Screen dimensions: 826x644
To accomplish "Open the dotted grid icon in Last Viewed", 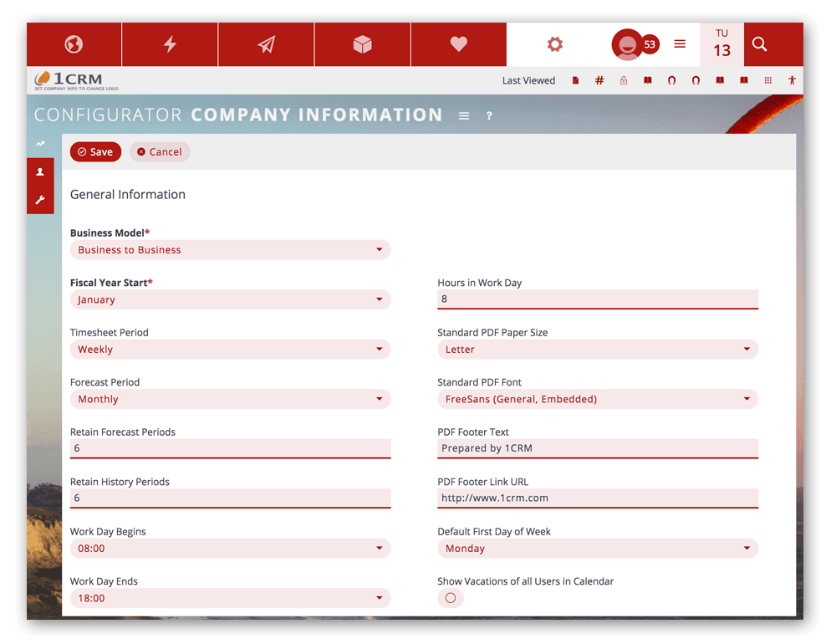I will pos(768,80).
